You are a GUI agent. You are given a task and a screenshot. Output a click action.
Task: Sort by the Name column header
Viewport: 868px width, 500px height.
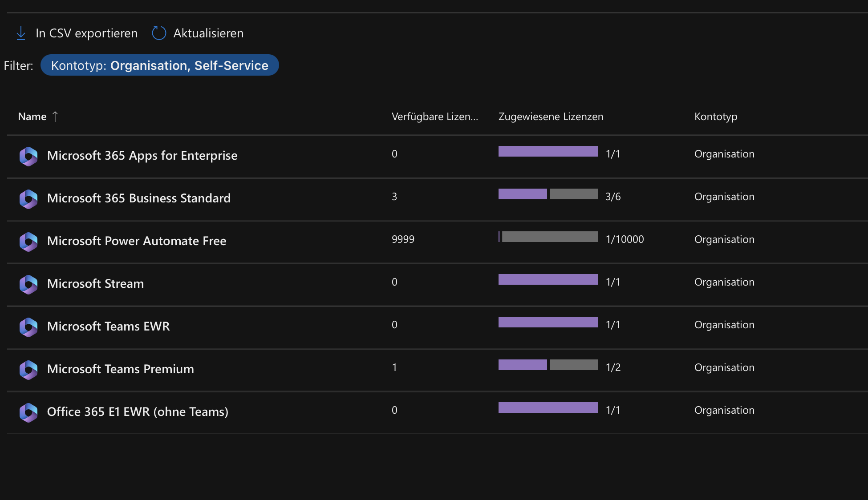tap(32, 117)
